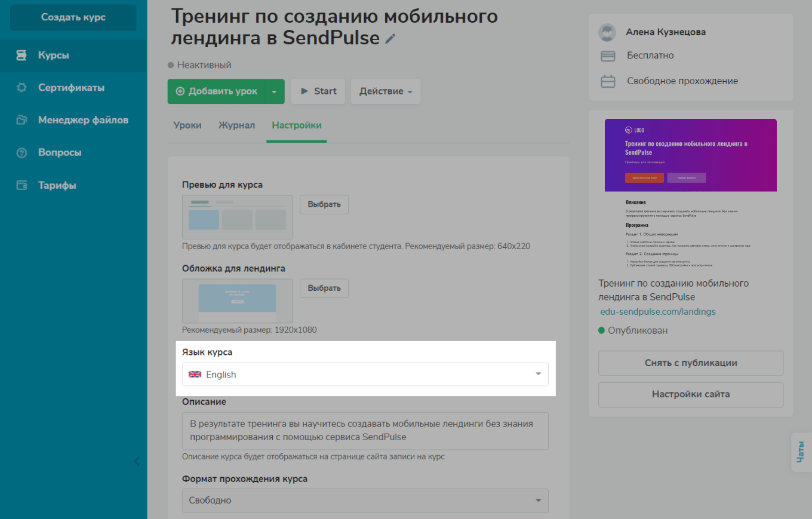The image size is (812, 519).
Task: Switch to the Уроки tab
Action: (187, 125)
